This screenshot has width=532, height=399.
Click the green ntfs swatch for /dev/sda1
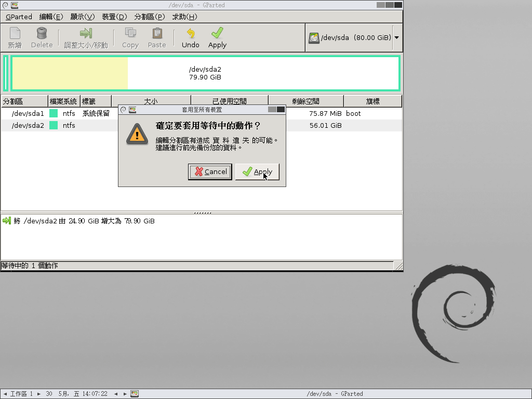(x=54, y=113)
